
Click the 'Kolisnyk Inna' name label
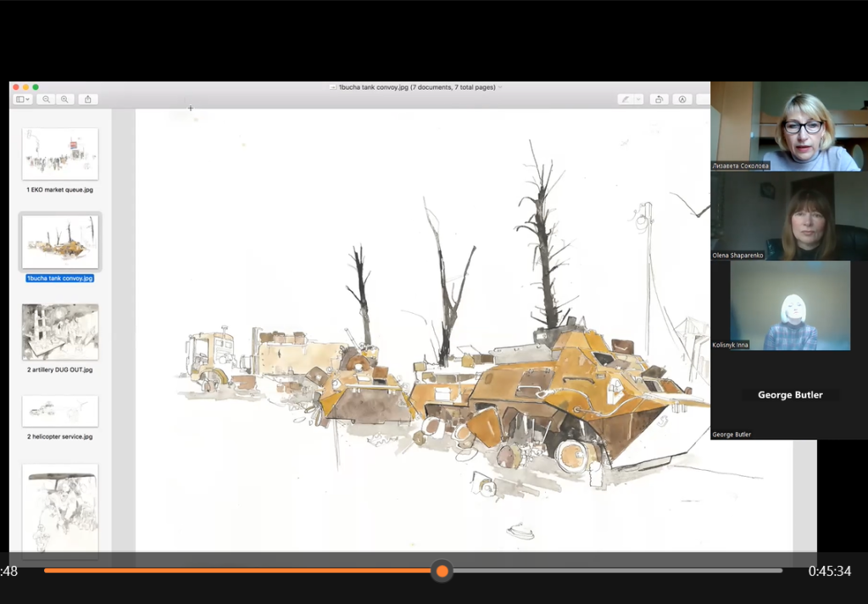click(x=730, y=344)
